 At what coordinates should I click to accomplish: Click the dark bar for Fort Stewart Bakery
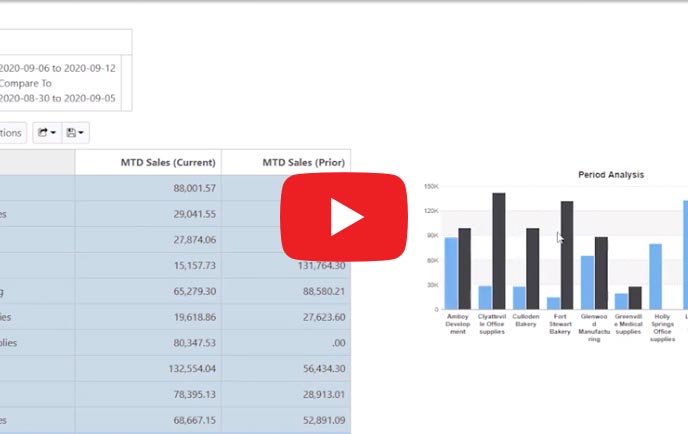(x=567, y=256)
